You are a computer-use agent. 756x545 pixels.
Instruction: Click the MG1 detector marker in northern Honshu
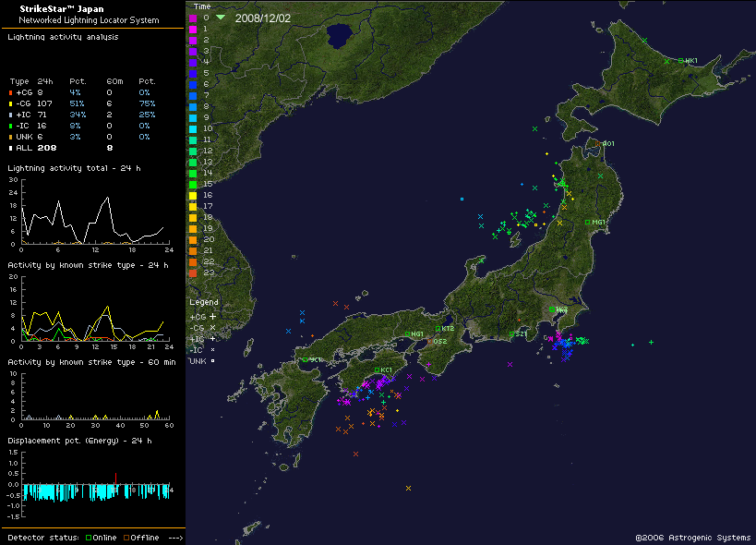click(x=587, y=222)
